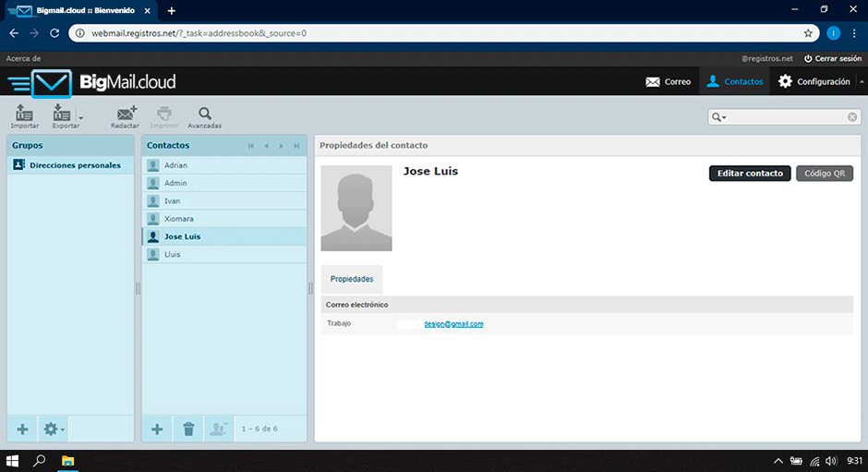Image resolution: width=868 pixels, height=472 pixels.
Task: Add new group with plus icon
Action: pos(22,429)
